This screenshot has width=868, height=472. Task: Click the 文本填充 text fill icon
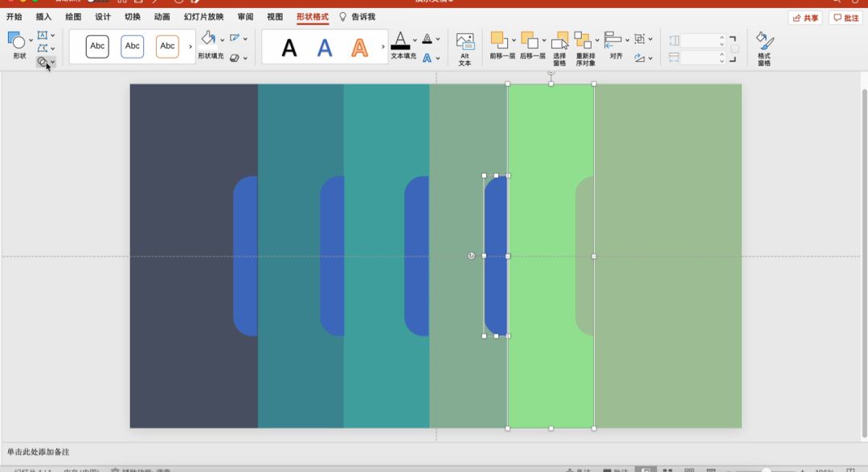400,40
